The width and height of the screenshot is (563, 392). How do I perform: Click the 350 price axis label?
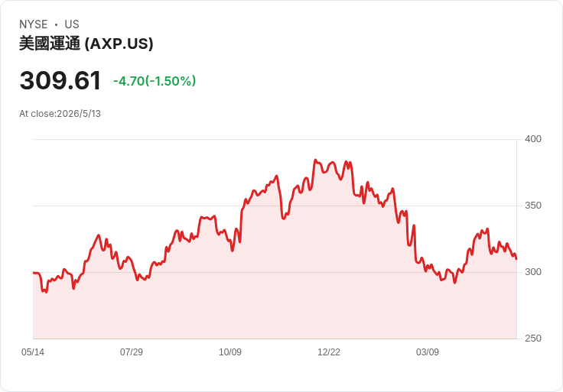point(533,206)
